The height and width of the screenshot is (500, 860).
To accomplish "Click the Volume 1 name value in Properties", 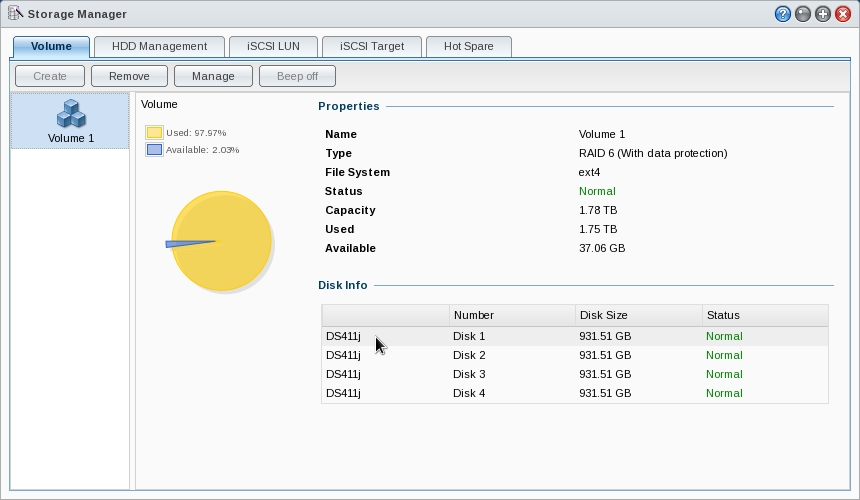I will (x=602, y=134).
